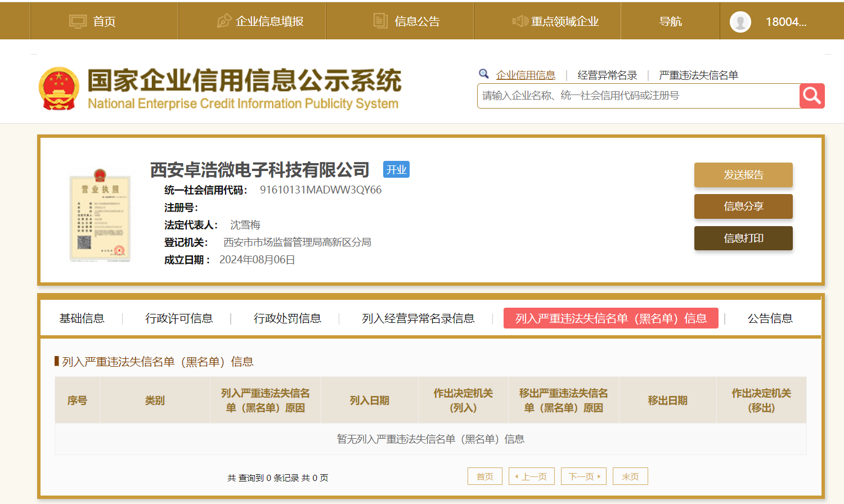Click the 首页 pagination button
The width and height of the screenshot is (844, 504).
tap(485, 476)
